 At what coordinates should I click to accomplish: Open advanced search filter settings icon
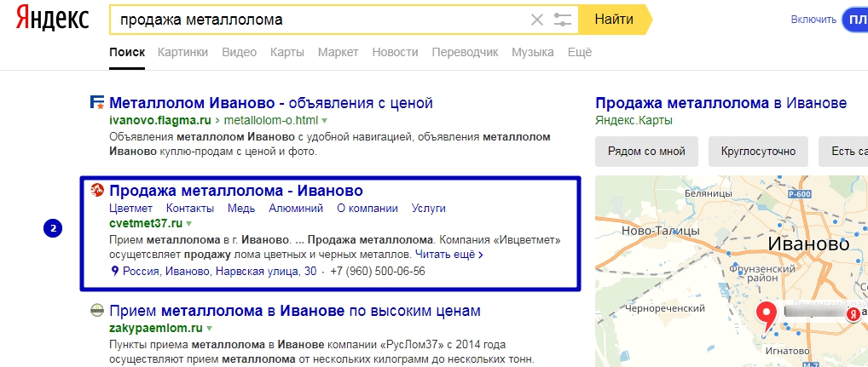563,20
